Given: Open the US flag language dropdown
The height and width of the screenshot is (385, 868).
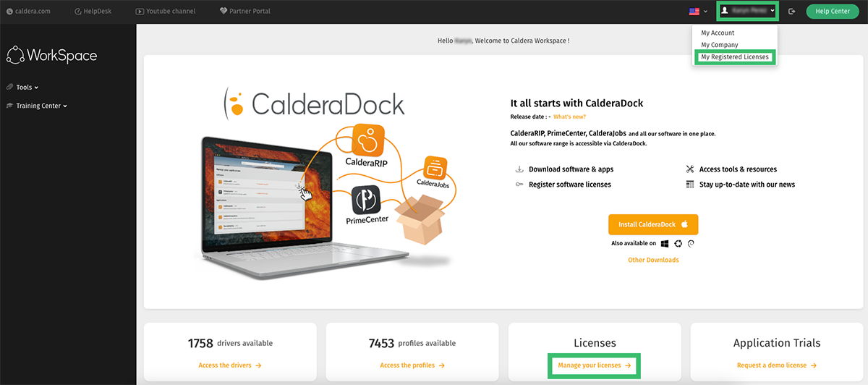Looking at the screenshot, I should point(698,12).
